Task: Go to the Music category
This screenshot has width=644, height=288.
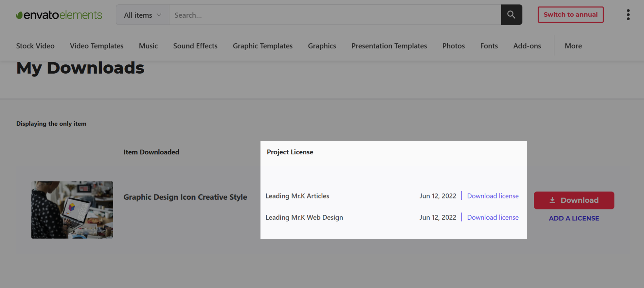Action: point(148,46)
